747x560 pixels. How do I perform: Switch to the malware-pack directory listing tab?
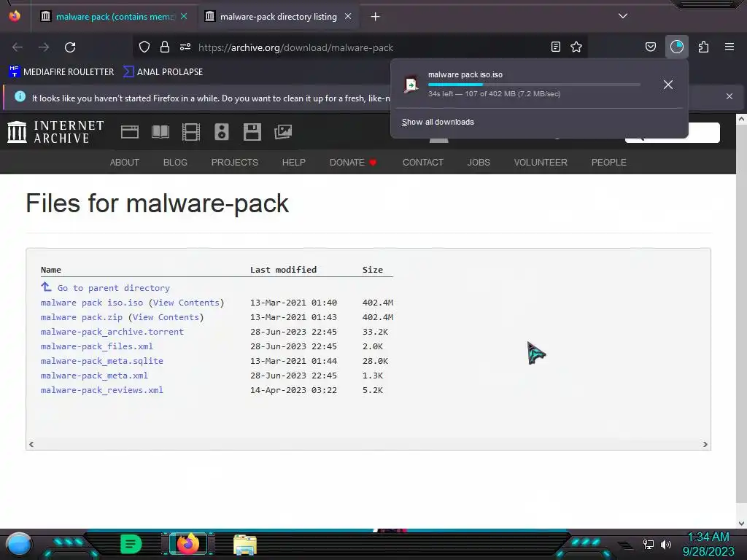278,17
